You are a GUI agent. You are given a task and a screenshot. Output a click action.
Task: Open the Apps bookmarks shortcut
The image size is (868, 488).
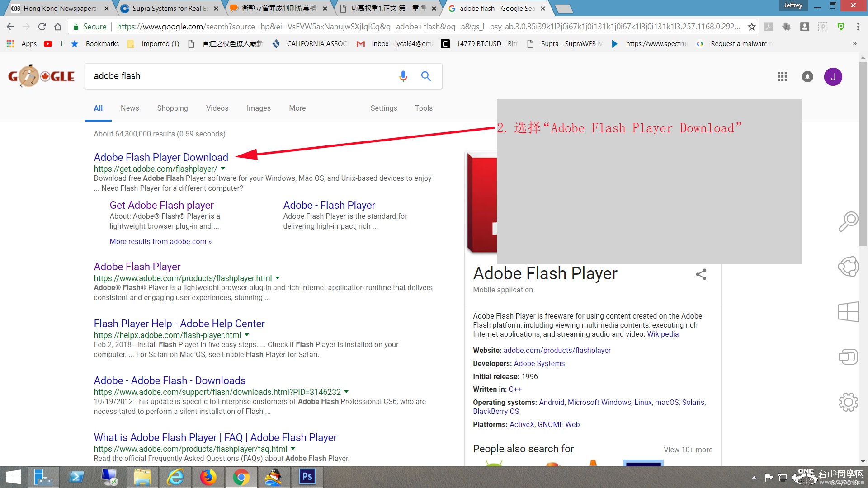point(22,44)
